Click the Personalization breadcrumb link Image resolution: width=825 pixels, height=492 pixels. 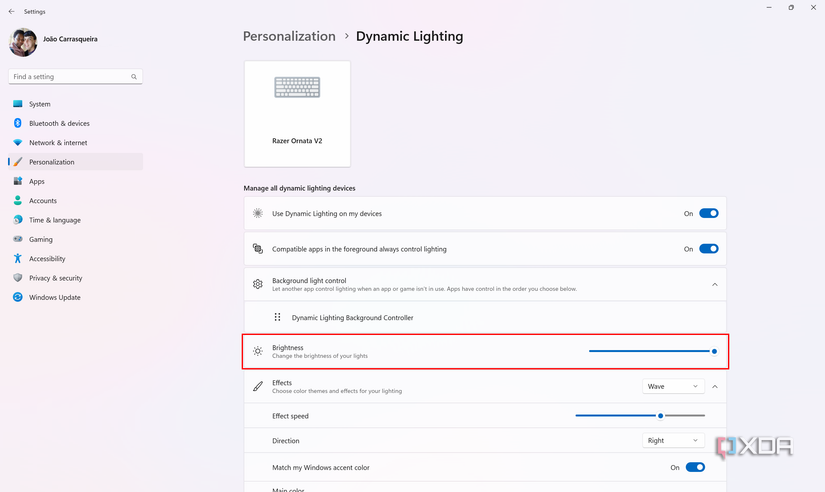(289, 36)
